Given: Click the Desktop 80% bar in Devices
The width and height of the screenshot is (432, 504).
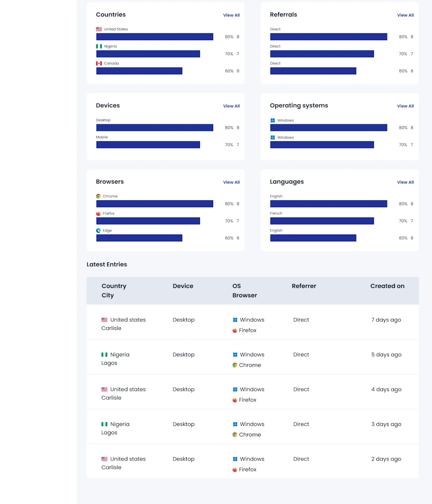Looking at the screenshot, I should pos(154,128).
